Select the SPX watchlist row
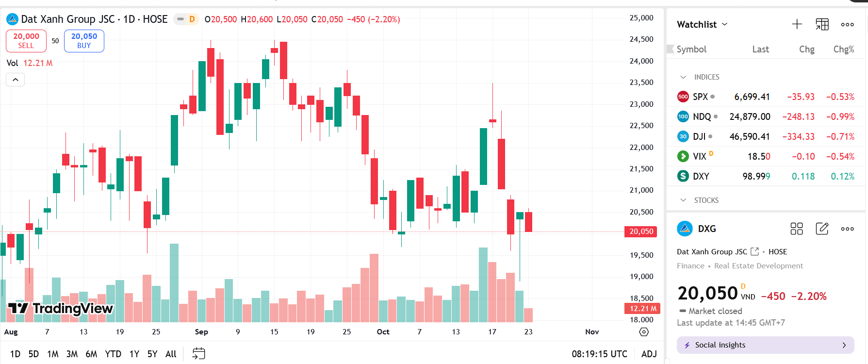Screen dimensions: 868x364 coord(765,97)
